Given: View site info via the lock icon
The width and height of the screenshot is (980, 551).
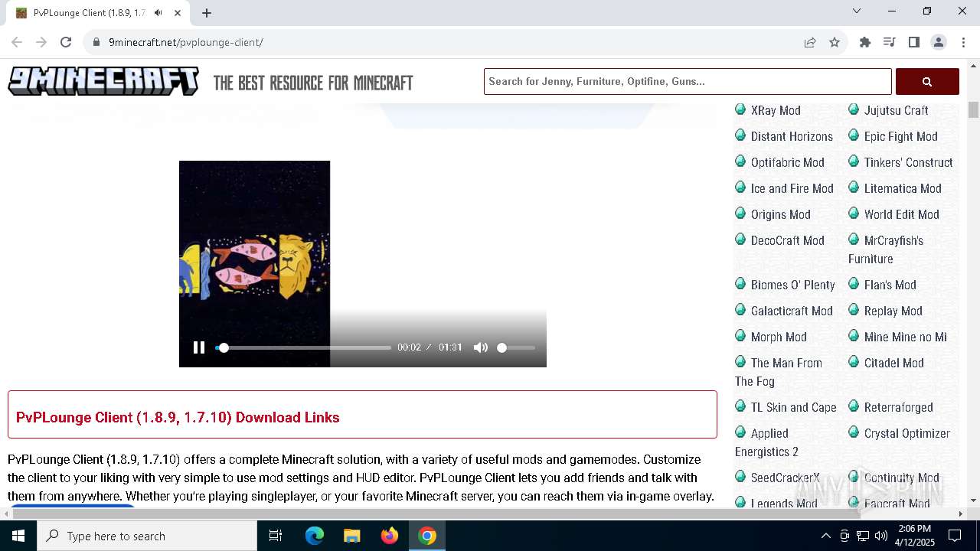Looking at the screenshot, I should coord(96,42).
